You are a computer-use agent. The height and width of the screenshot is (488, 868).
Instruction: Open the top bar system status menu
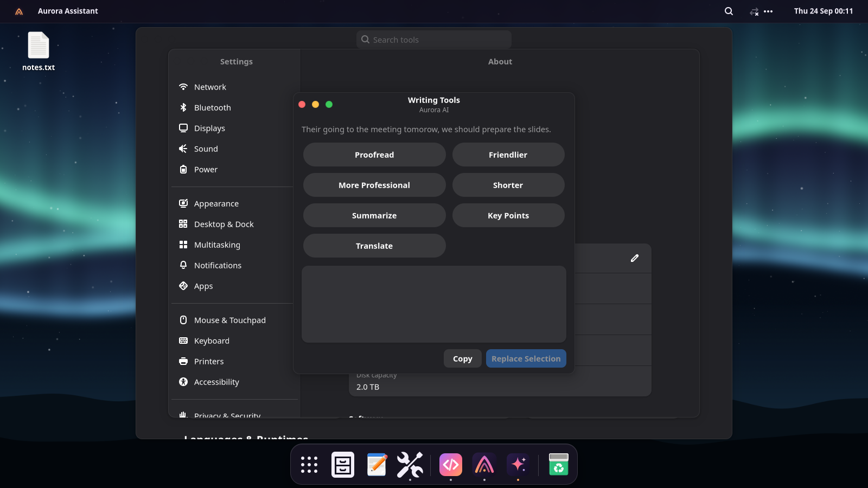point(761,11)
